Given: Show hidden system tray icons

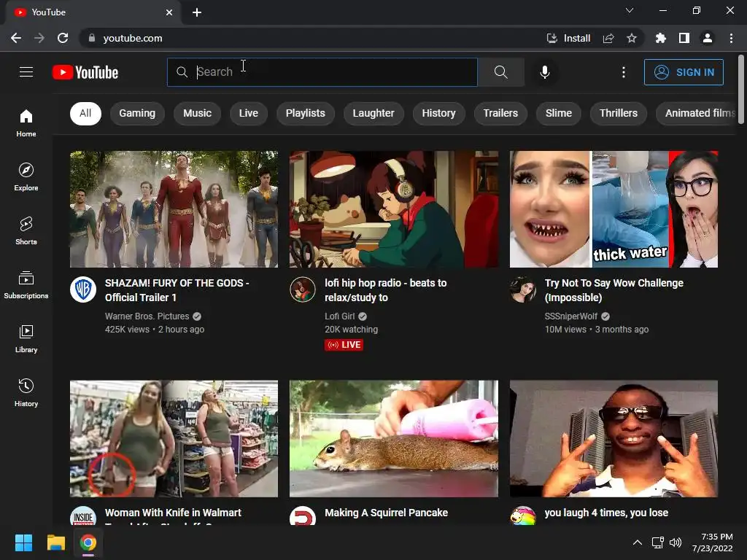Looking at the screenshot, I should [637, 542].
